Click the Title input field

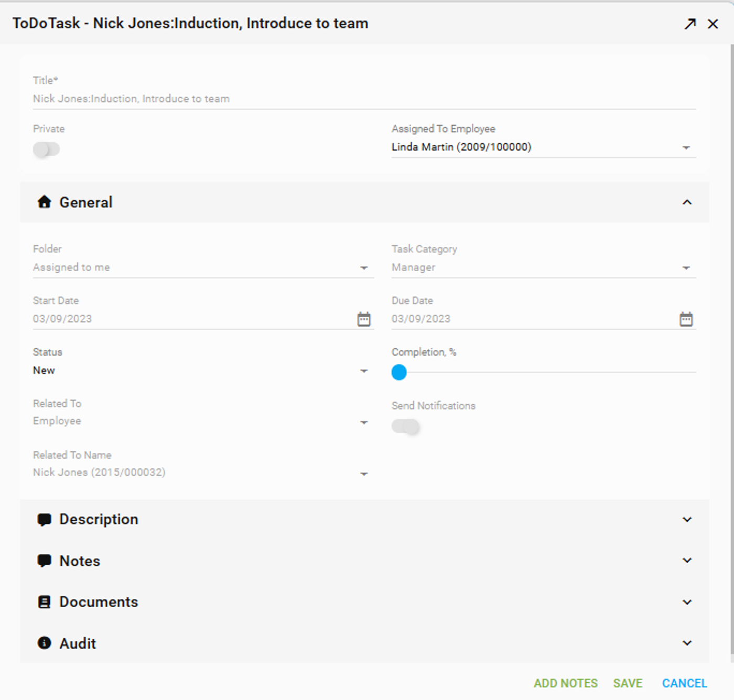coord(364,99)
